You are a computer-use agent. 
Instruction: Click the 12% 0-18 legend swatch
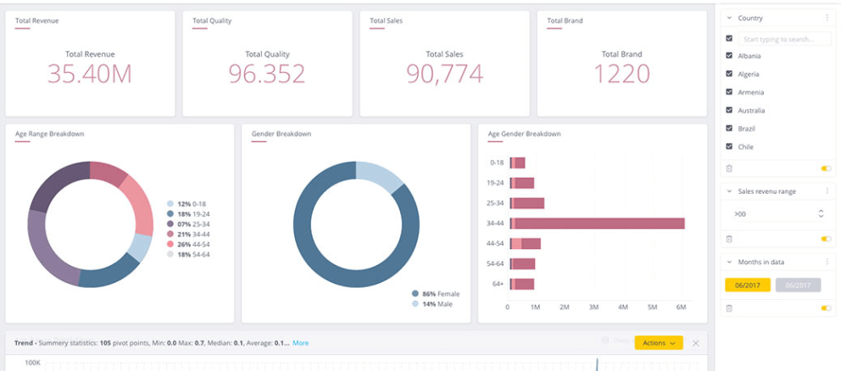(x=170, y=203)
